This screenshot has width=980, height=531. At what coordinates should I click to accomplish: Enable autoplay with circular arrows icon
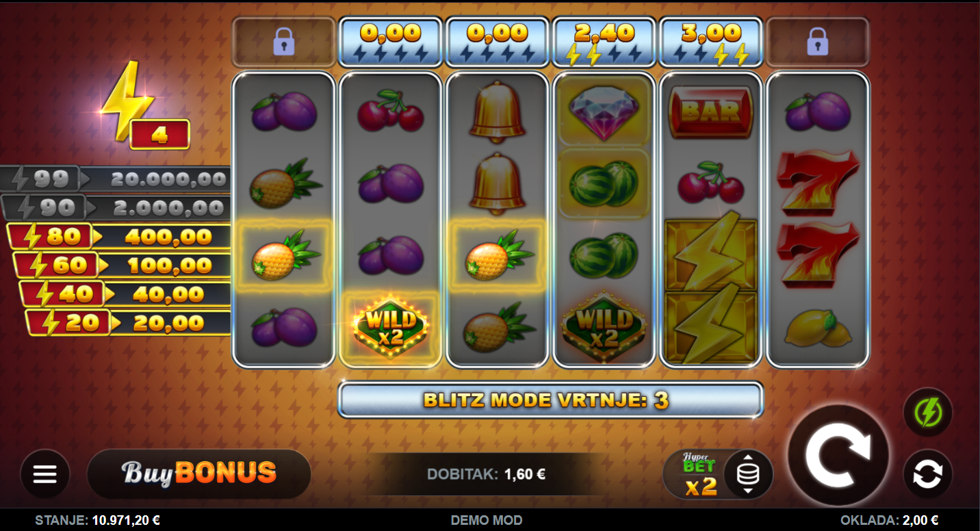point(928,474)
